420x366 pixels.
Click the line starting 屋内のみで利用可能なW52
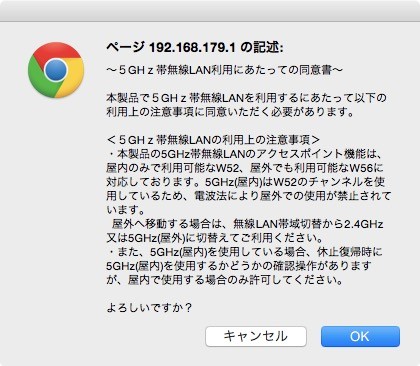pos(245,168)
